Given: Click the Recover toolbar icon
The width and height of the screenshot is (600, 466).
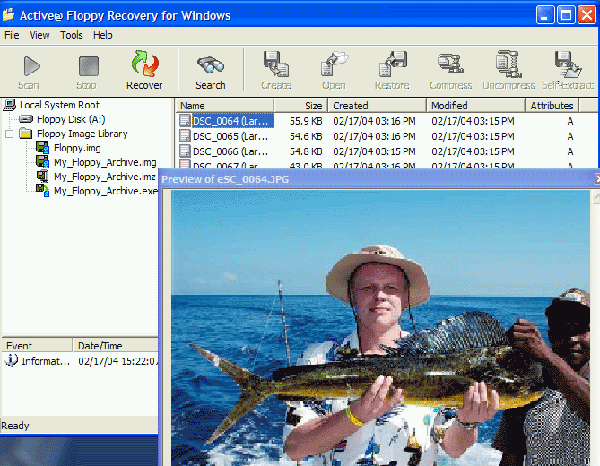Looking at the screenshot, I should pos(145,64).
